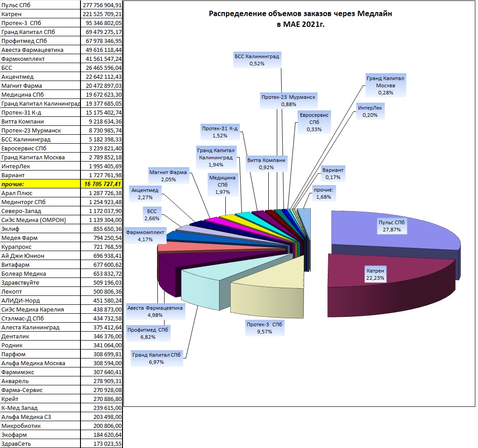Click the Фармкомплект 4,17% data label
The height and width of the screenshot is (448, 478).
click(145, 235)
